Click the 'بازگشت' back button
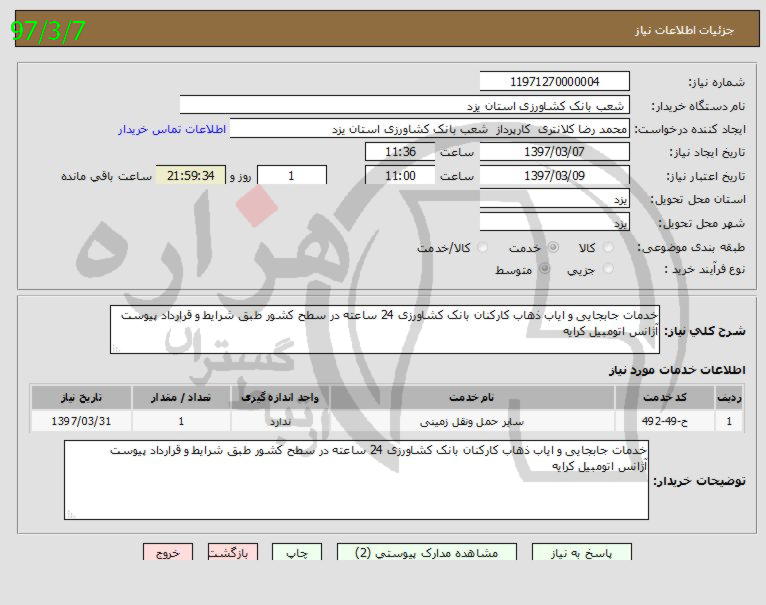The image size is (766, 605). pyautogui.click(x=233, y=552)
